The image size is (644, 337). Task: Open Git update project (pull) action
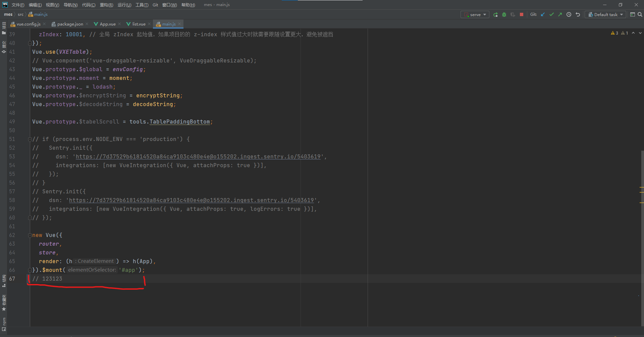coord(543,14)
